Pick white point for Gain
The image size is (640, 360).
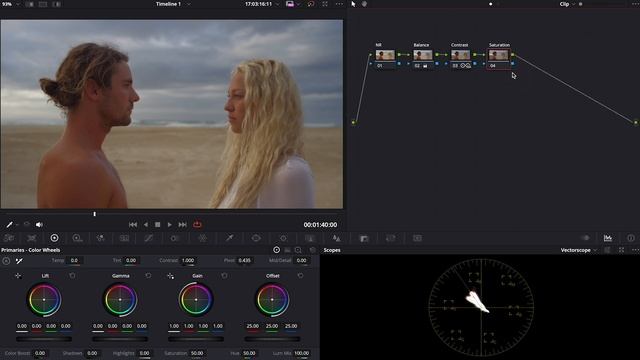(170, 276)
